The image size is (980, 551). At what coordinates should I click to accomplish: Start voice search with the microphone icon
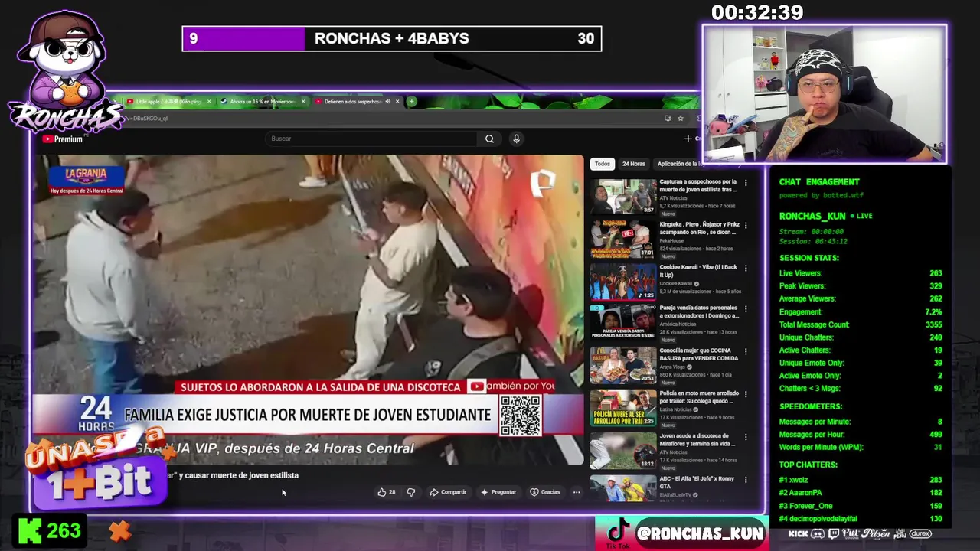[516, 139]
